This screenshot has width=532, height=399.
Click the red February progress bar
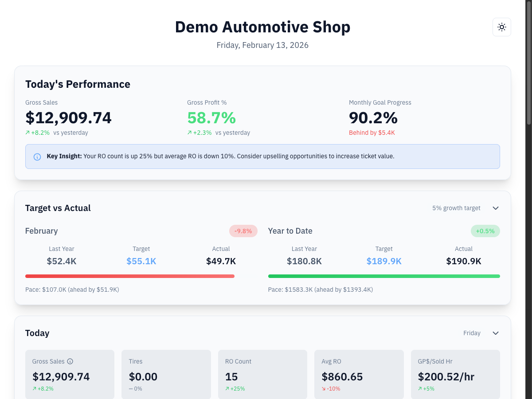click(x=130, y=276)
